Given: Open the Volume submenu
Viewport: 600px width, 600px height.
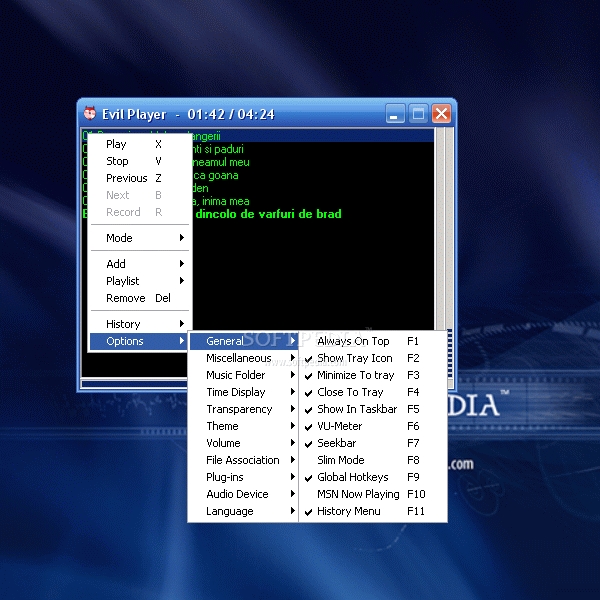Looking at the screenshot, I should pyautogui.click(x=244, y=443).
